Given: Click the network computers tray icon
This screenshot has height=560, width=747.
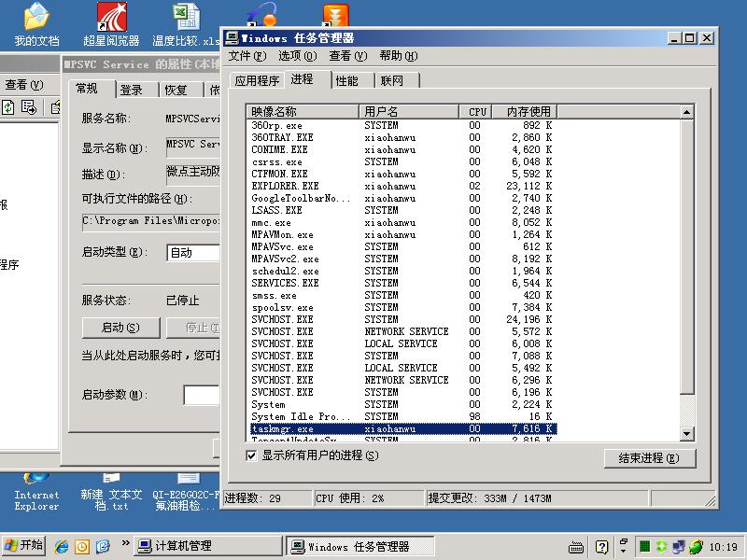Looking at the screenshot, I should (x=679, y=546).
